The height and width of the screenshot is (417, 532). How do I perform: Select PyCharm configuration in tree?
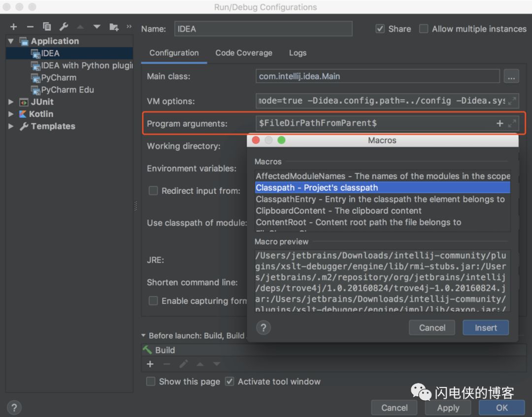69,78
